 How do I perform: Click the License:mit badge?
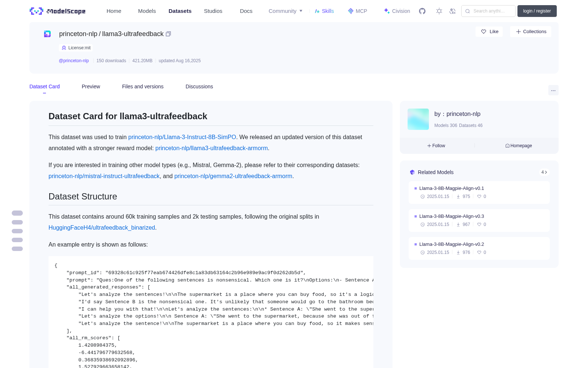(x=76, y=48)
